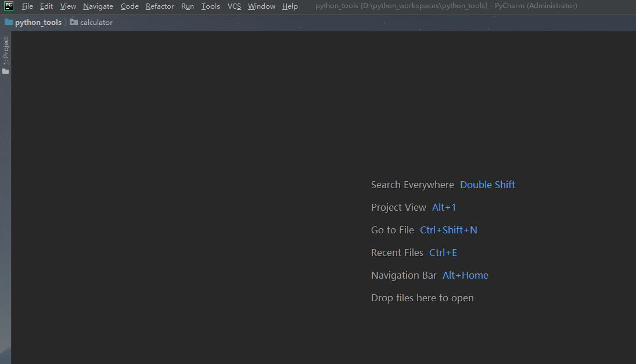Image resolution: width=636 pixels, height=364 pixels.
Task: Open the View menu
Action: click(x=68, y=6)
